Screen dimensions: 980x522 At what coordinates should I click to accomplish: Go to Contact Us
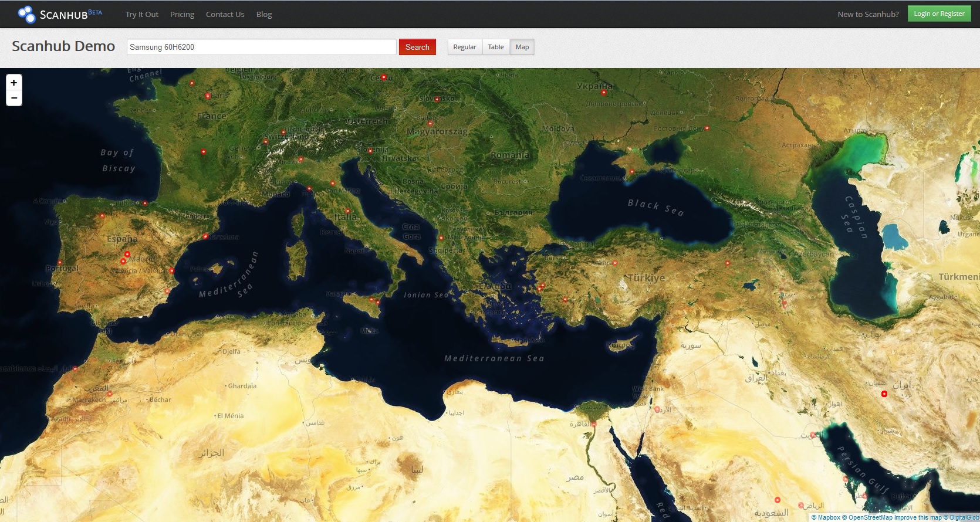[x=225, y=14]
